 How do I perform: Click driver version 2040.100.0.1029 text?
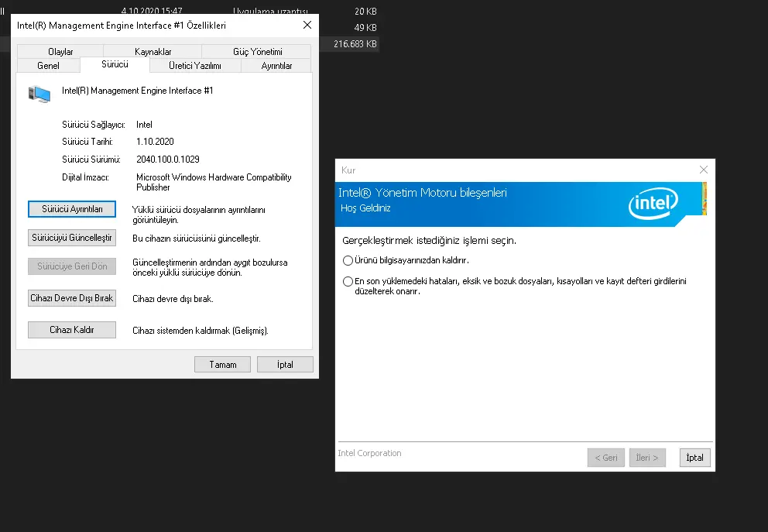coord(168,160)
